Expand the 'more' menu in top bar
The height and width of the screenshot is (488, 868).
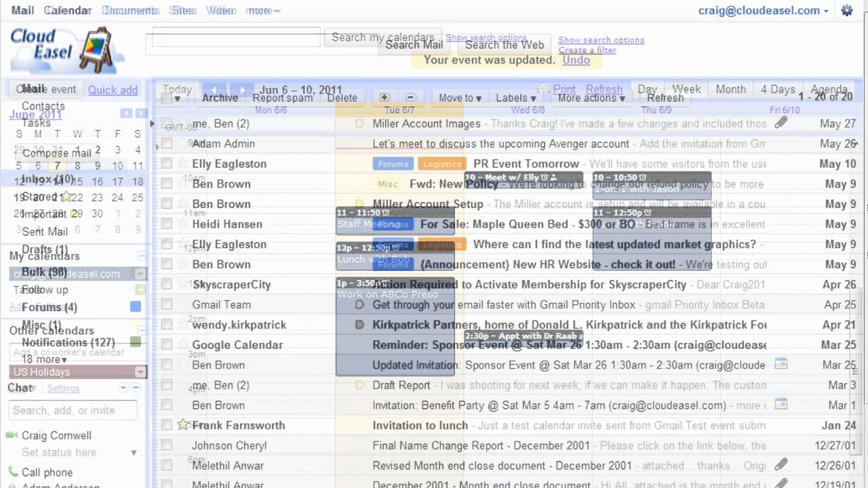click(x=263, y=10)
